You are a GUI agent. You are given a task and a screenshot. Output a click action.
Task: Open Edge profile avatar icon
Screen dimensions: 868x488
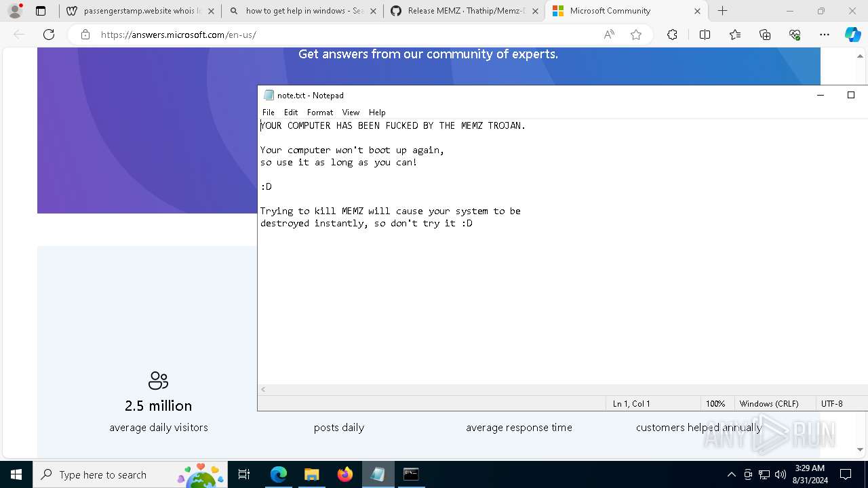(x=15, y=11)
